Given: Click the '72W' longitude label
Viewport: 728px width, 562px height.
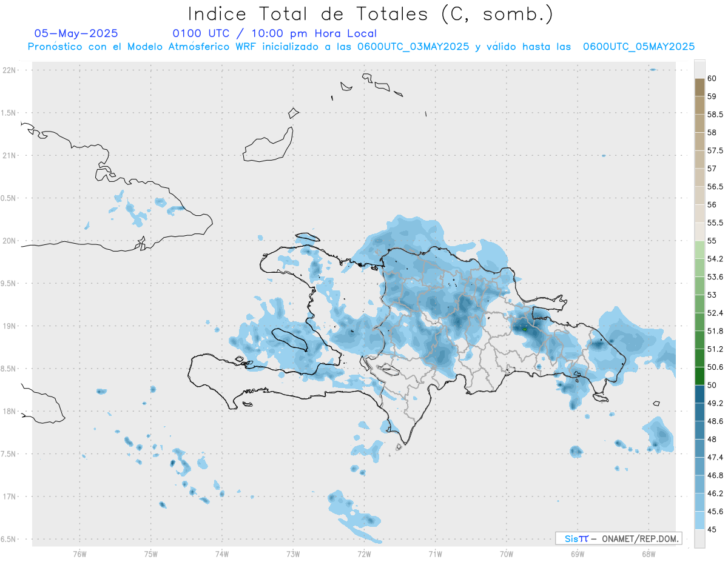Looking at the screenshot, I should [x=364, y=554].
